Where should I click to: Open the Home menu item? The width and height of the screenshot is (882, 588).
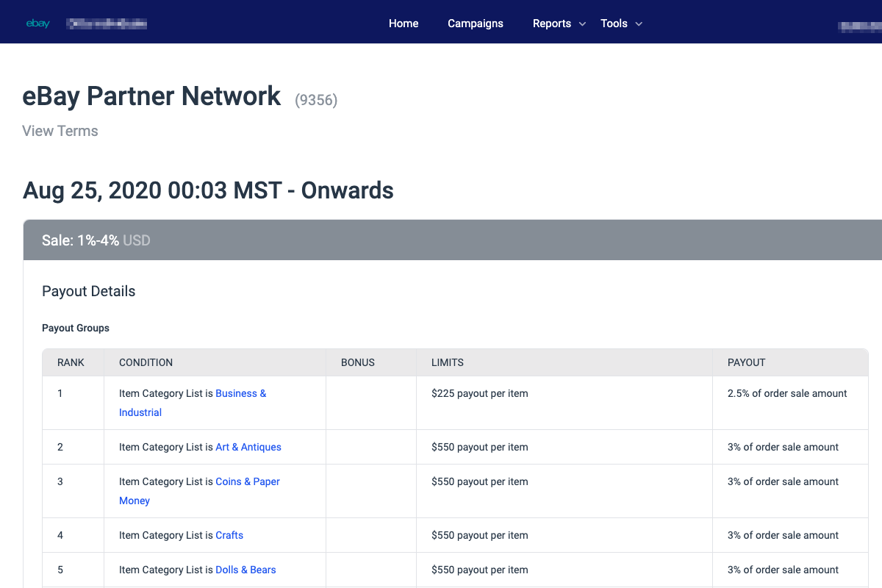pos(404,24)
